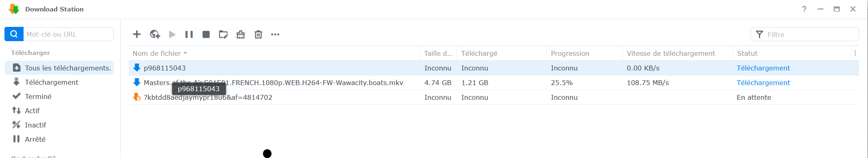Add a new download task with plus icon
This screenshot has width=868, height=158.
tap(137, 34)
